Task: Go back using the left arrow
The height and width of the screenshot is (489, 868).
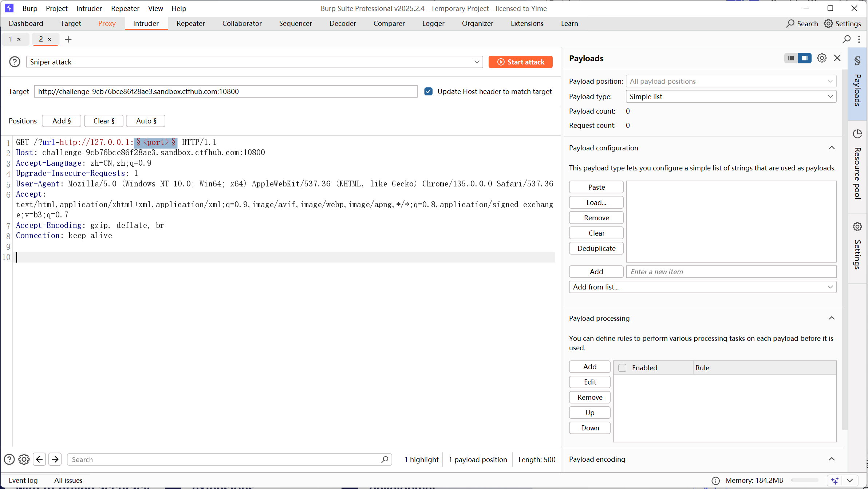Action: [39, 459]
